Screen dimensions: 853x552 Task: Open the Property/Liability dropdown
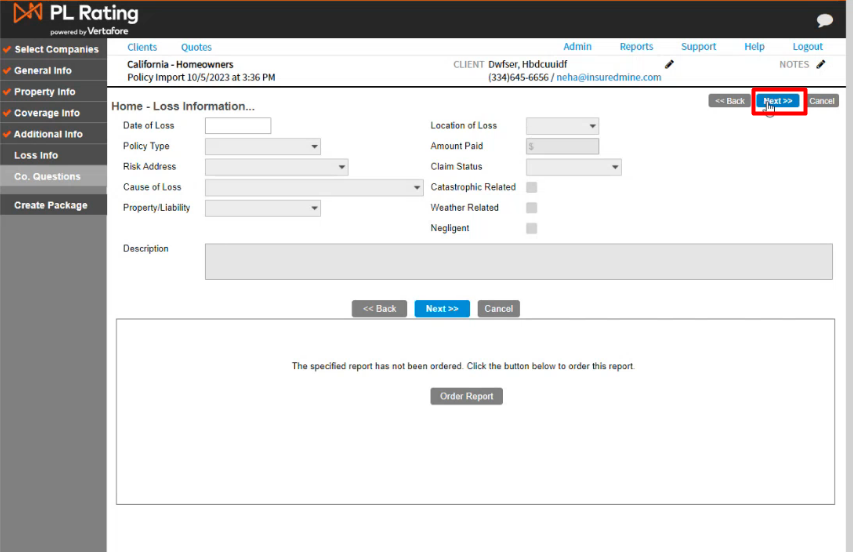pyautogui.click(x=263, y=208)
